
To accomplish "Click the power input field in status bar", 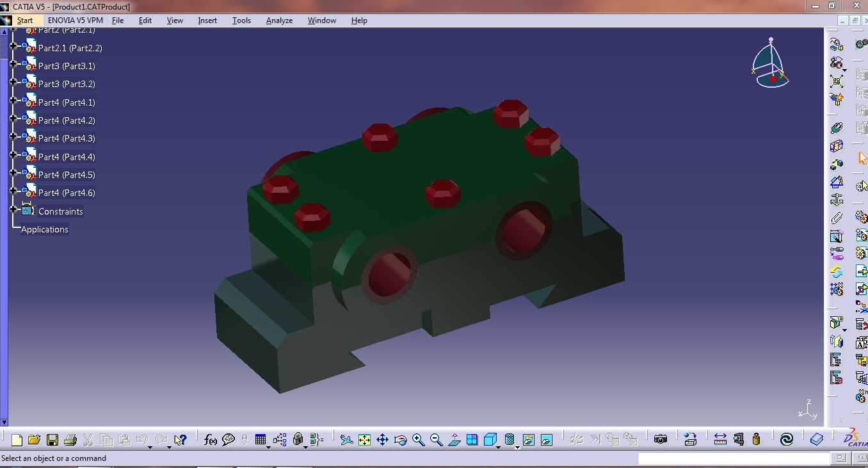I will [x=734, y=458].
